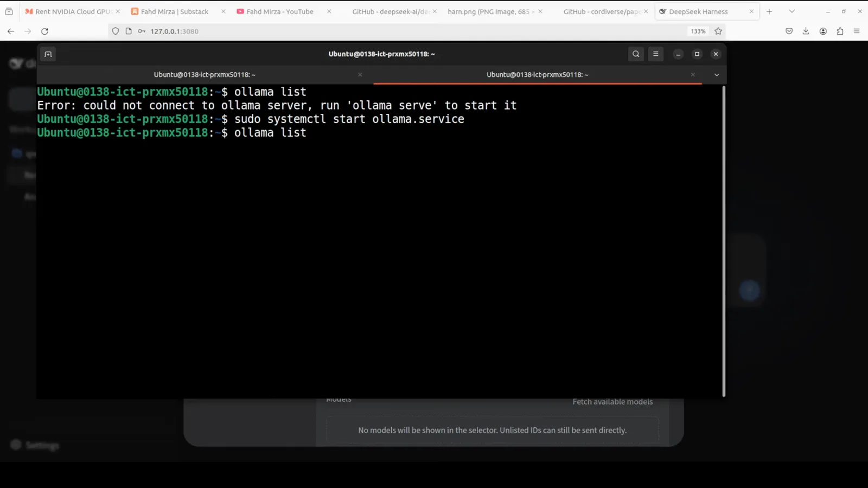Image resolution: width=868 pixels, height=488 pixels.
Task: Reload the current page
Action: click(45, 31)
